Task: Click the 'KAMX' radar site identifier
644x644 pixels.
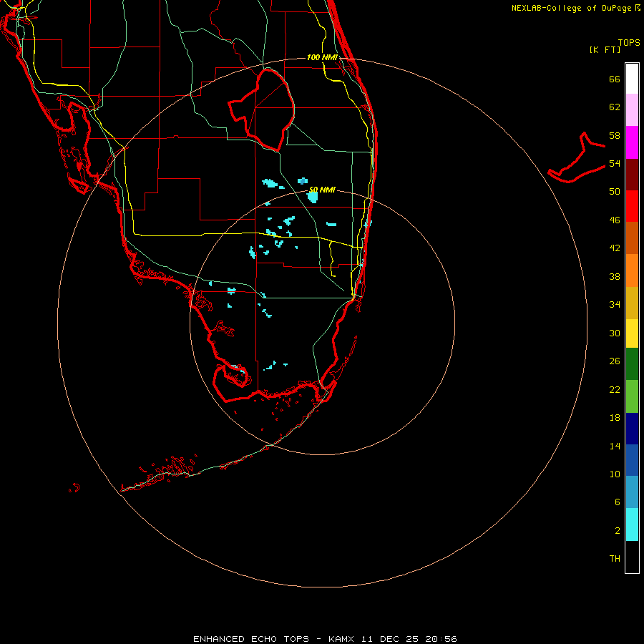Action: [x=343, y=639]
